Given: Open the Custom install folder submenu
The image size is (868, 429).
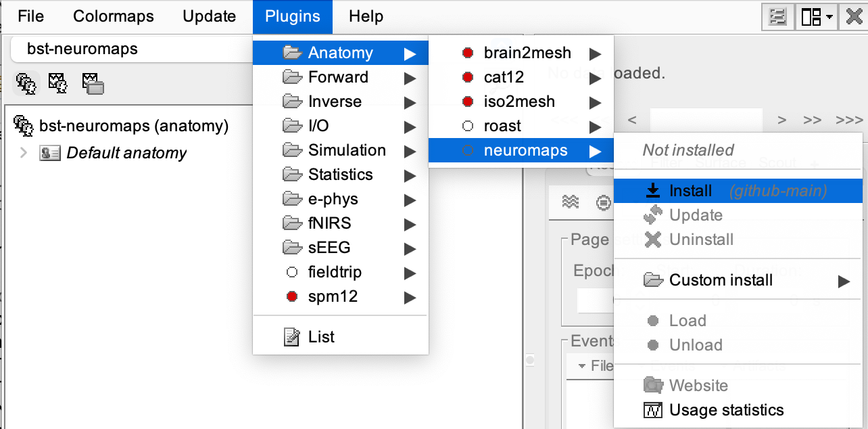Looking at the screenshot, I should click(721, 280).
